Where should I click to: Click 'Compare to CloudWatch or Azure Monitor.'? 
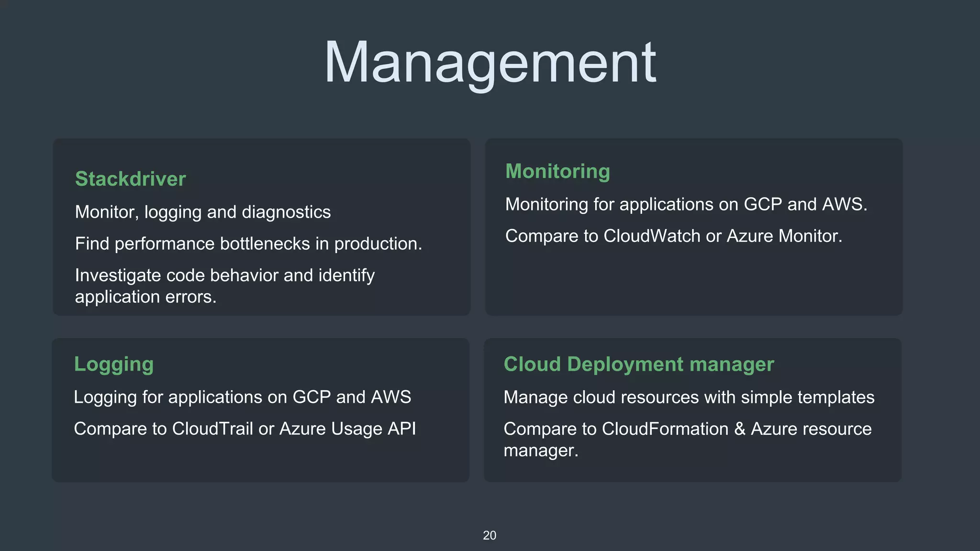click(x=674, y=236)
